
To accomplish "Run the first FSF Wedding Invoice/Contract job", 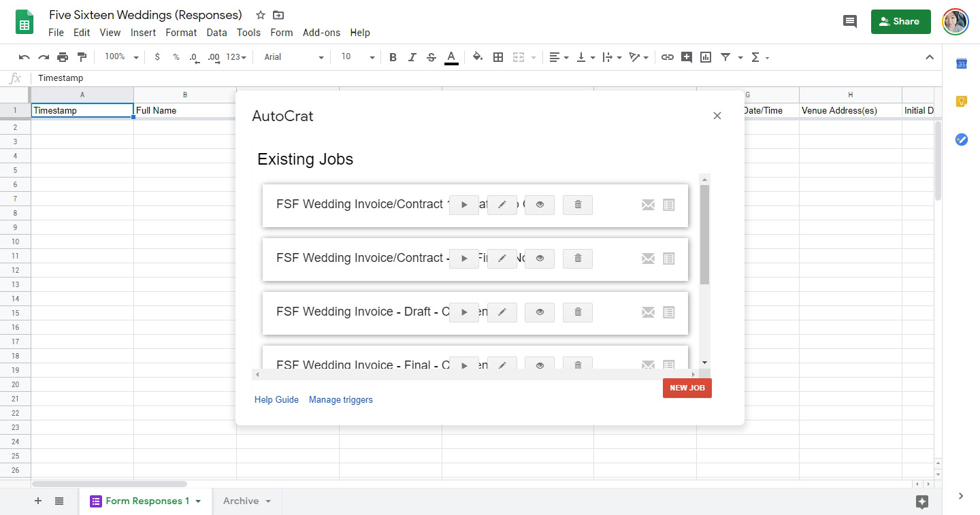I will tap(464, 205).
